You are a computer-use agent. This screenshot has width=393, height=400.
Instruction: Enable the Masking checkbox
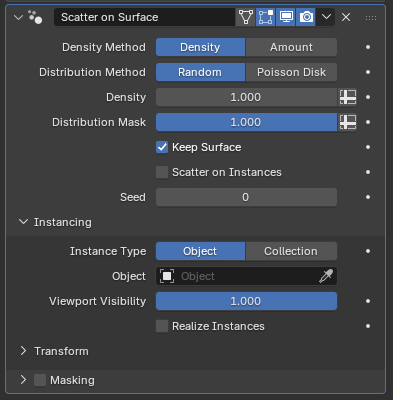[40, 380]
